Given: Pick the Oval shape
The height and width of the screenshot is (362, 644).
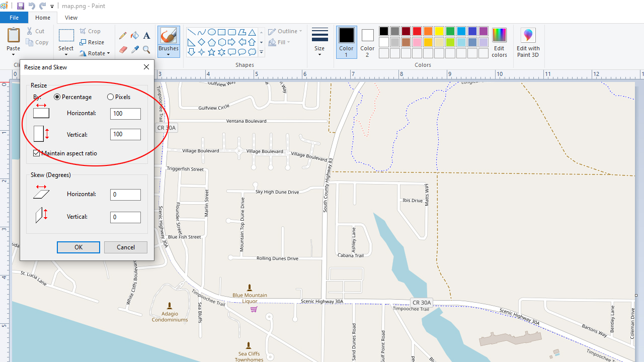Looking at the screenshot, I should click(212, 32).
